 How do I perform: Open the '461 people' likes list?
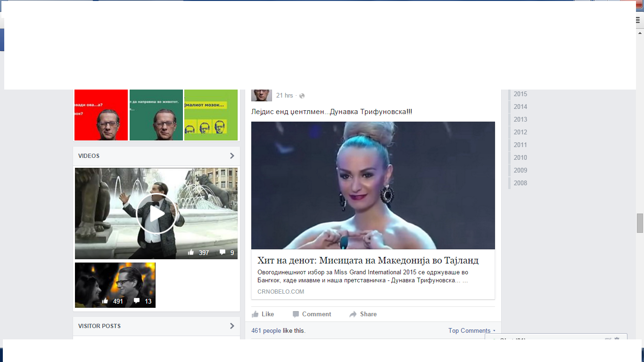click(266, 331)
